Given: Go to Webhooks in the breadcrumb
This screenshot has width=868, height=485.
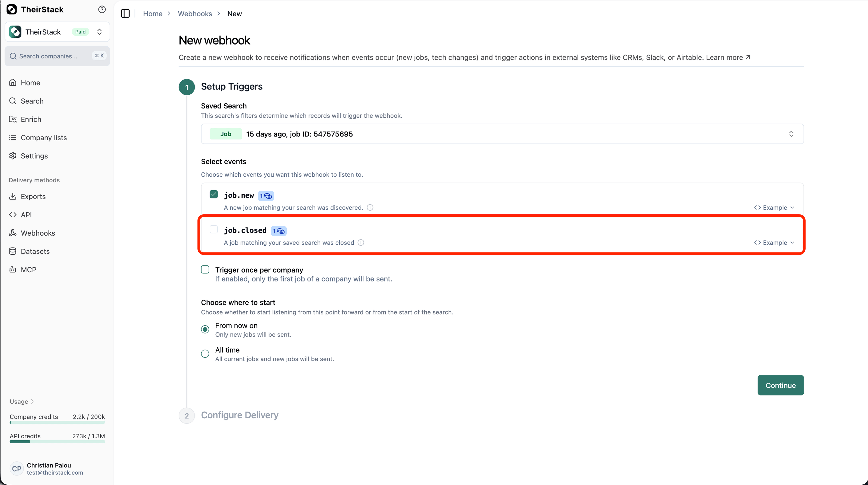Looking at the screenshot, I should pos(195,14).
